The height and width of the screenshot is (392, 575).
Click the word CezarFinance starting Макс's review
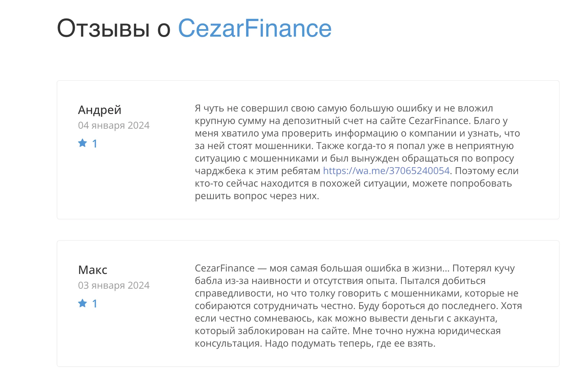pos(225,268)
